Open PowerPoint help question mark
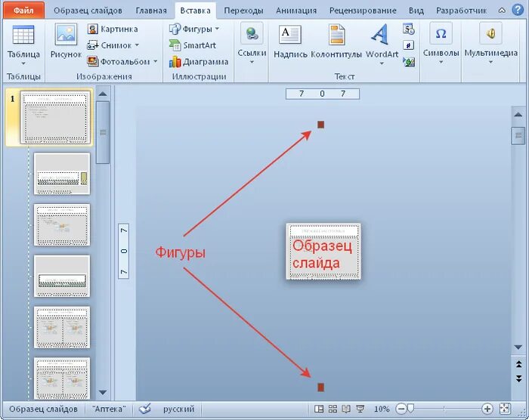529x420 pixels. [518, 10]
